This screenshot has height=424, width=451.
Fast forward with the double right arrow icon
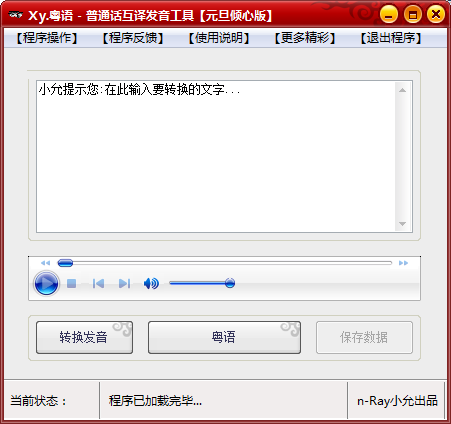click(403, 263)
